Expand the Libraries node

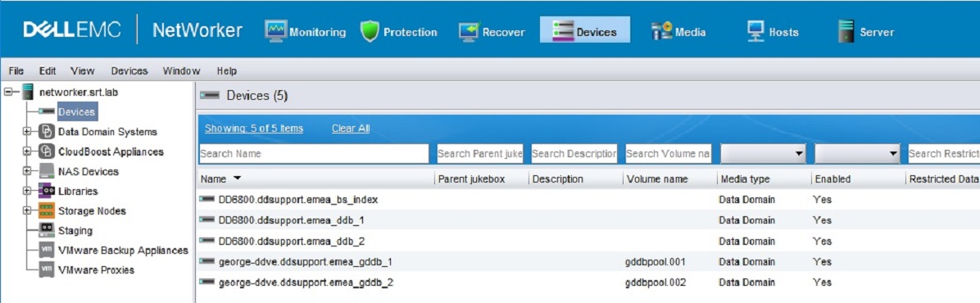coord(27,191)
